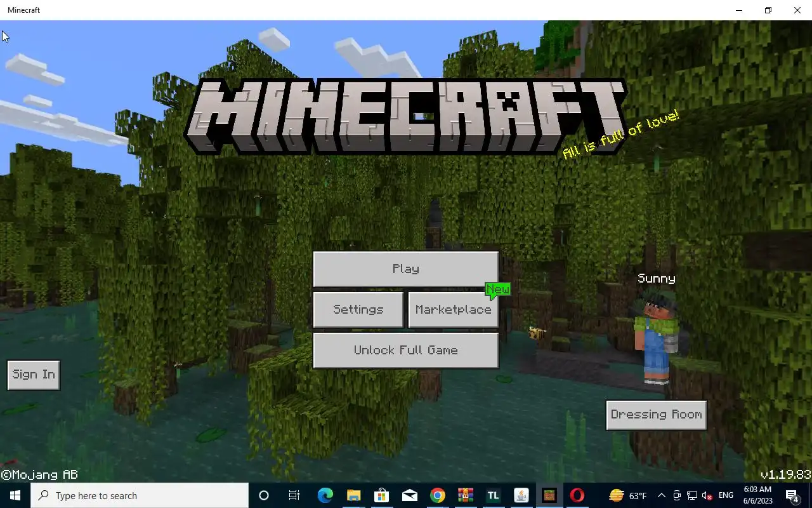Open the Mail app from taskbar
The width and height of the screenshot is (812, 508).
[410, 495]
